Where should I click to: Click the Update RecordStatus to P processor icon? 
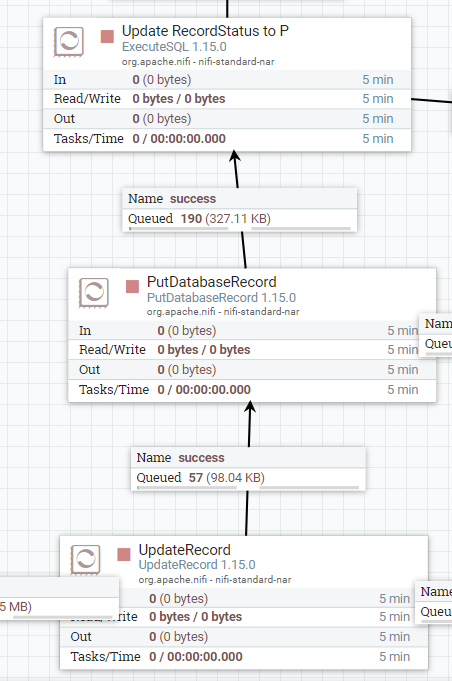(x=69, y=42)
